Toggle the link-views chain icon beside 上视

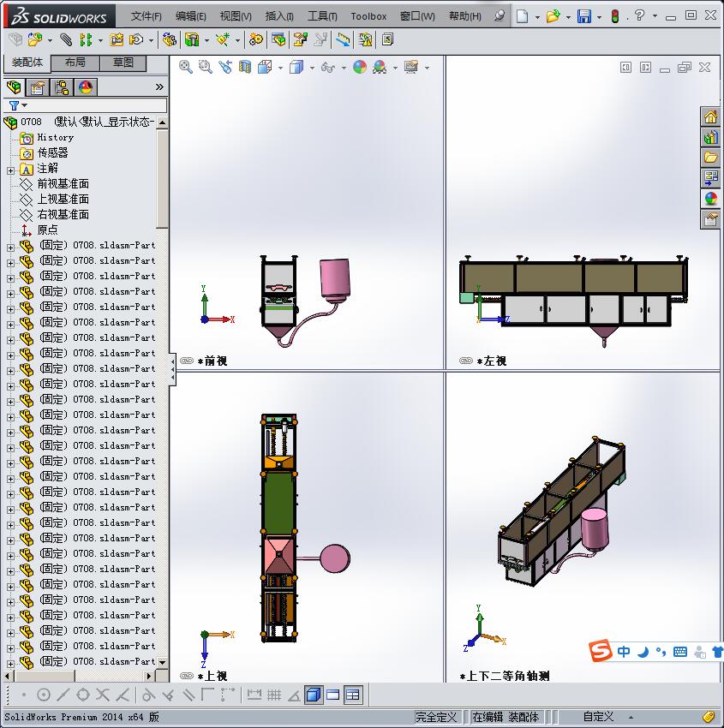click(187, 676)
